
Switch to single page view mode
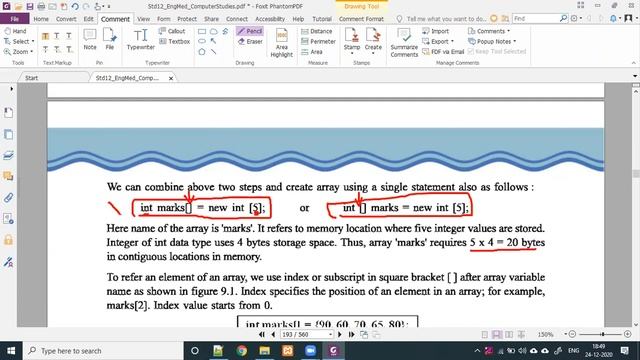coord(484,334)
